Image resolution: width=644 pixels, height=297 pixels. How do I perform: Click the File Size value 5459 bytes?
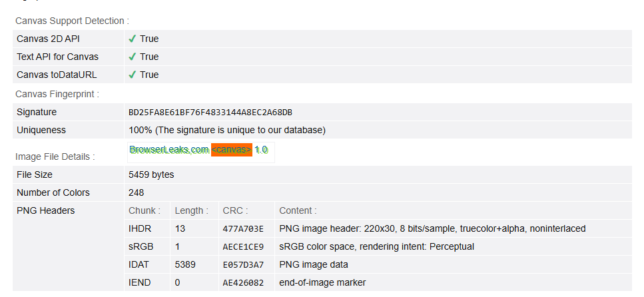(x=151, y=174)
